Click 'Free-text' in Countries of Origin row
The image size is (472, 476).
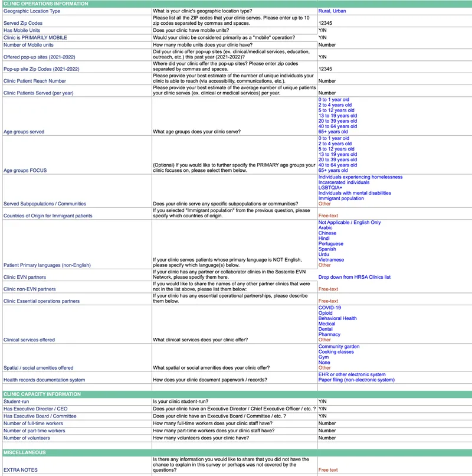pyautogui.click(x=328, y=216)
